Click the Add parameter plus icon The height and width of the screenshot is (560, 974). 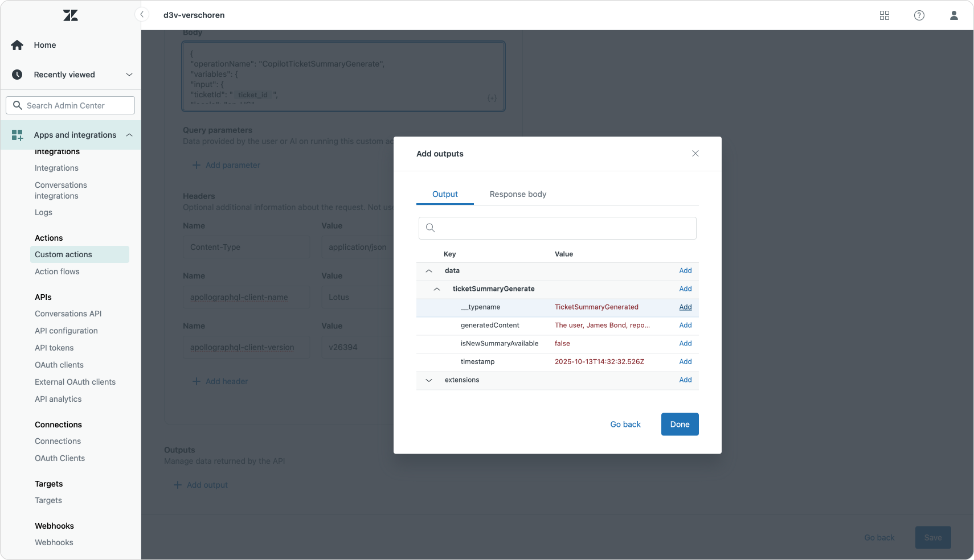click(196, 165)
